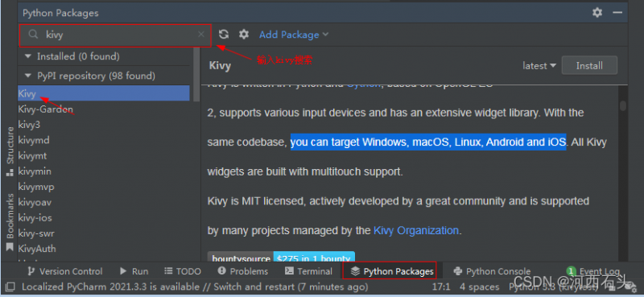
Task: Open package manager settings gear beside Add Package
Action: click(x=244, y=35)
